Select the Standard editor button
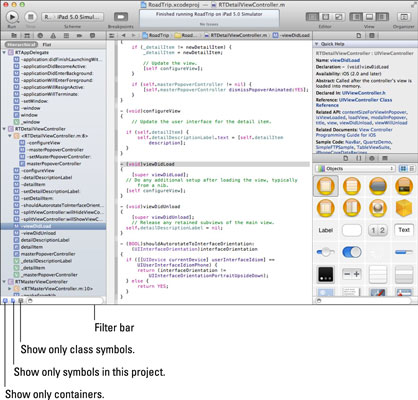Screen dimensions: 418x400 click(x=312, y=17)
